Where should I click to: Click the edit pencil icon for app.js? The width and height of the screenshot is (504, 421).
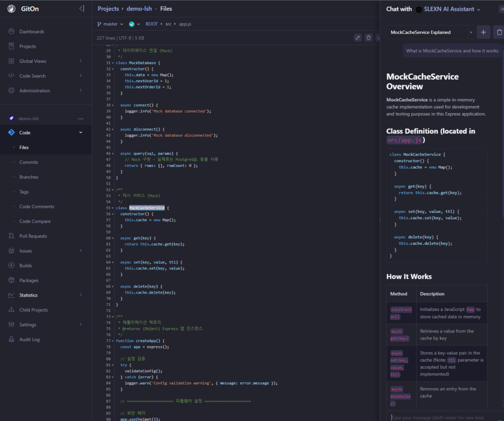click(358, 37)
